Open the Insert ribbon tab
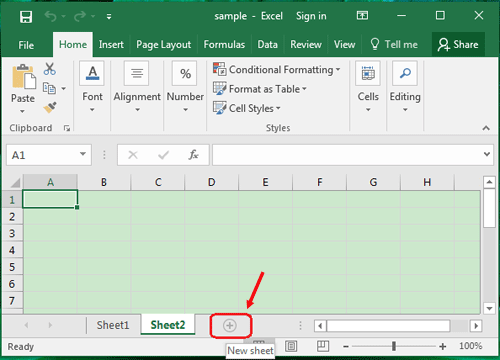 (x=111, y=45)
